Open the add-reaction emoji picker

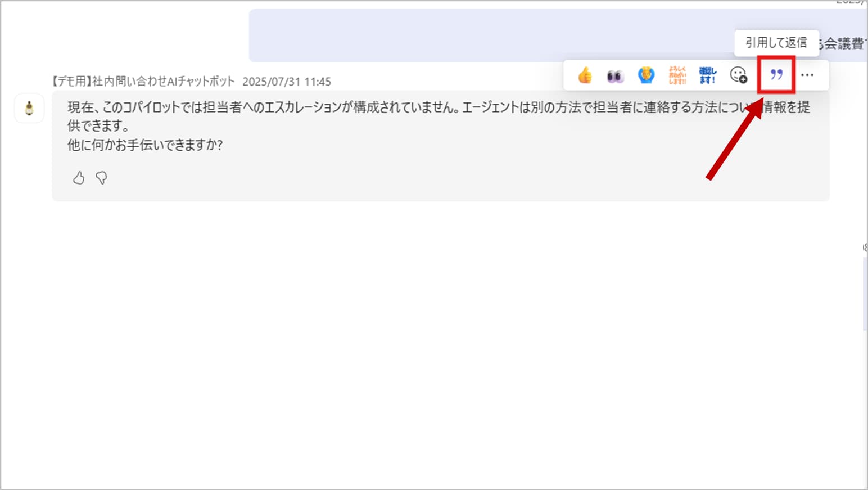coord(738,75)
